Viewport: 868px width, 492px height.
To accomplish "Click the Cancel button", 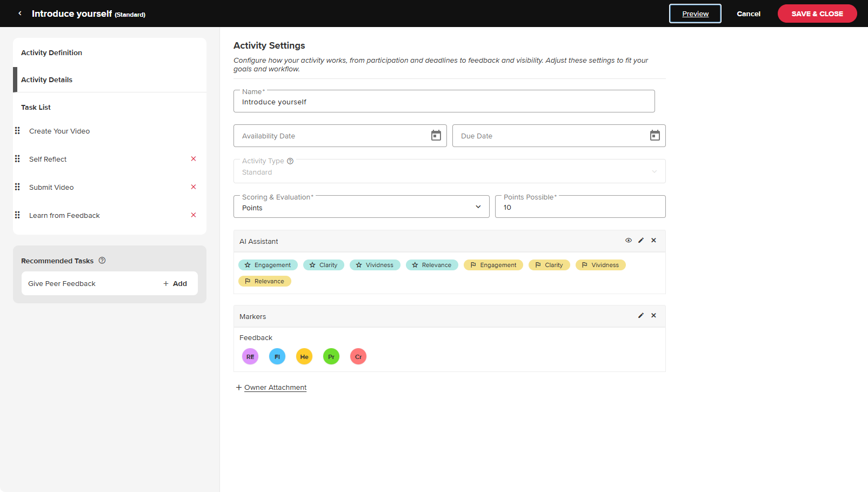I will click(749, 14).
